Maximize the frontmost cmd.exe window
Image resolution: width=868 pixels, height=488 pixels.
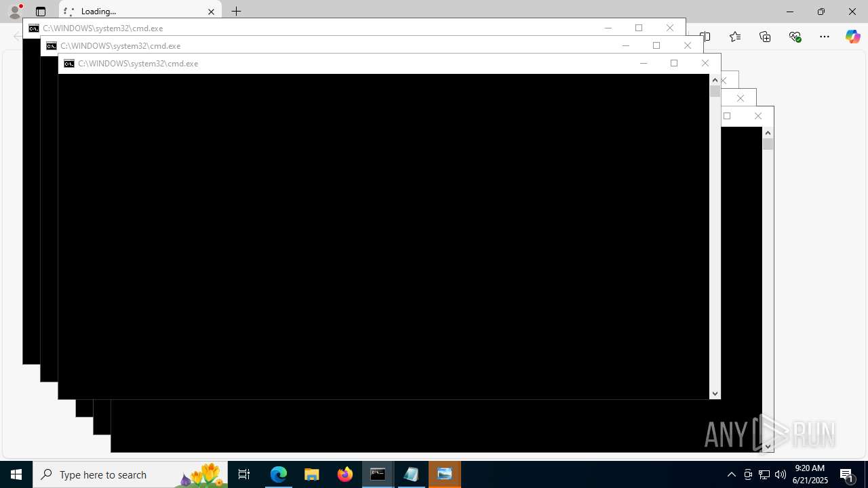(674, 63)
